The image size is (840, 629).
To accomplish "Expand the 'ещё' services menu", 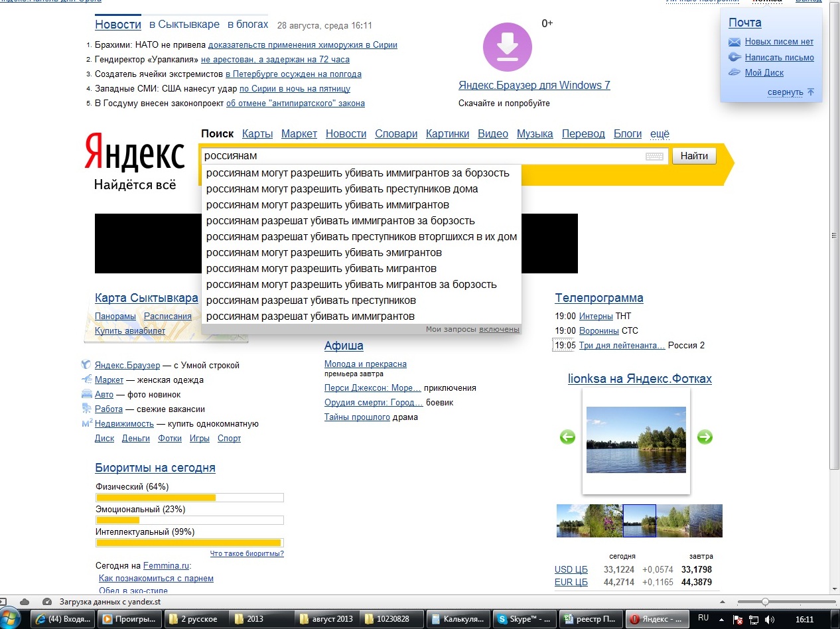I will [x=660, y=133].
